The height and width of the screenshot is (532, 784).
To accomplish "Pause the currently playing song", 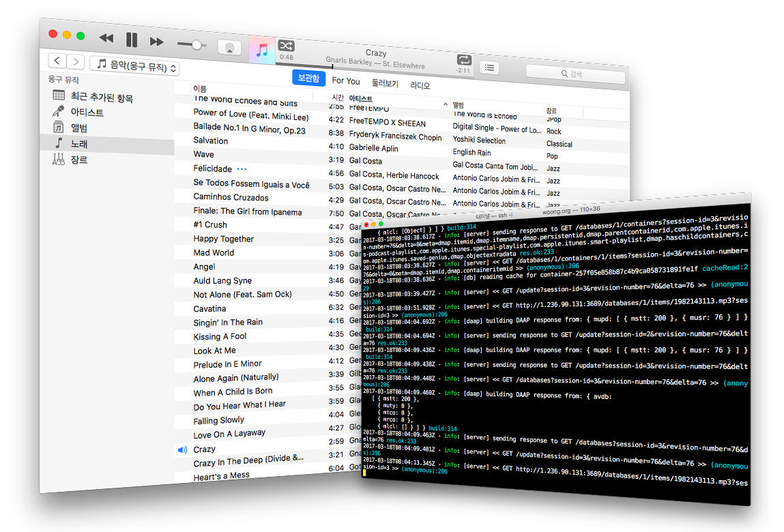I will tap(132, 40).
